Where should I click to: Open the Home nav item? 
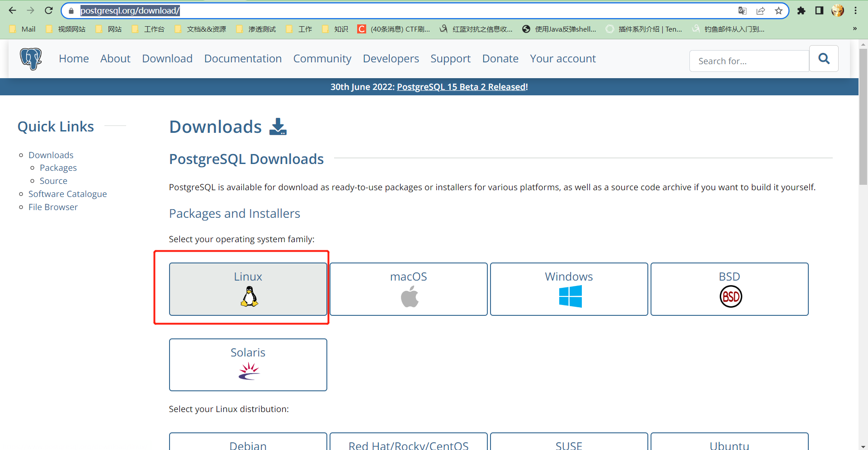(74, 59)
